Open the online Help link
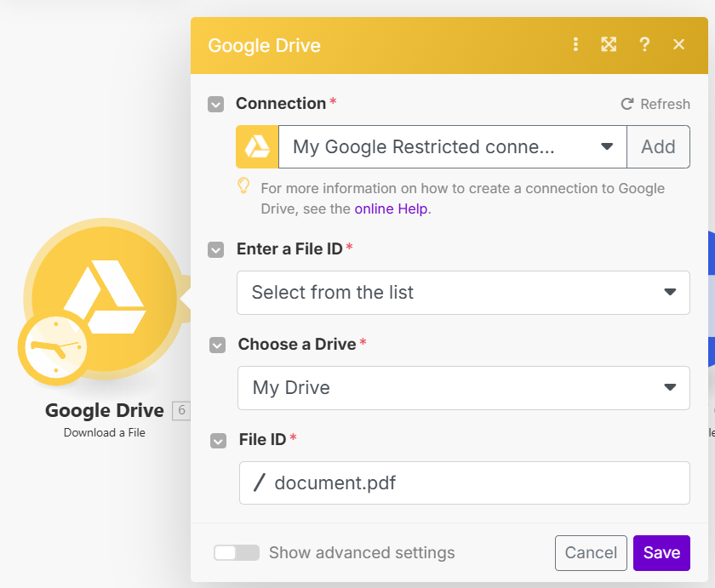This screenshot has height=588, width=715. (x=392, y=208)
